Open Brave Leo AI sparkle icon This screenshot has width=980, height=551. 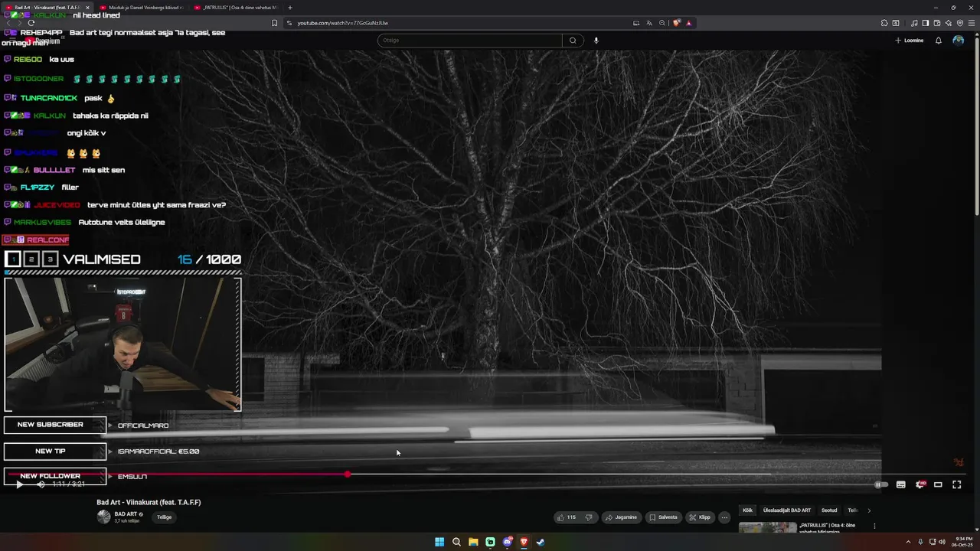(x=949, y=23)
